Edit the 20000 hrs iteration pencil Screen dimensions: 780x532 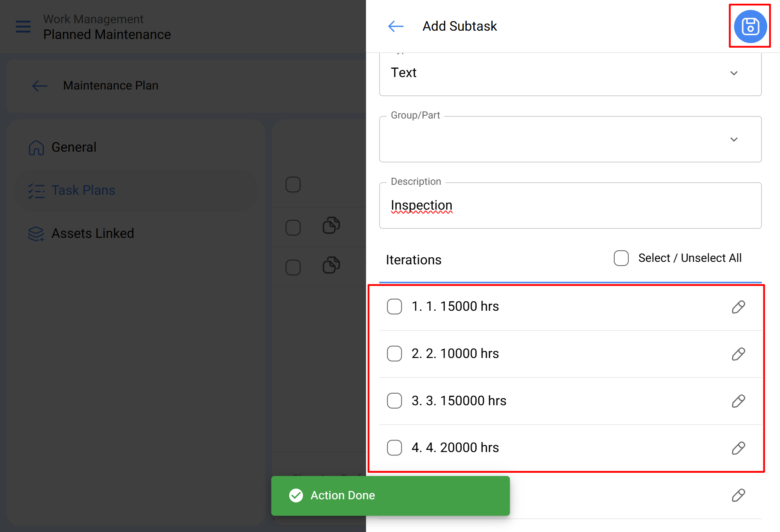738,448
